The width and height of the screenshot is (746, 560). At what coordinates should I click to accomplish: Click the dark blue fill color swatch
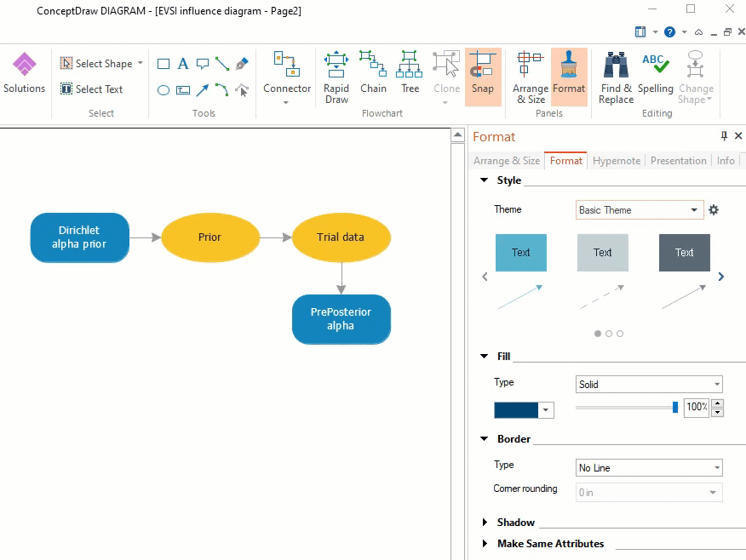tap(516, 409)
